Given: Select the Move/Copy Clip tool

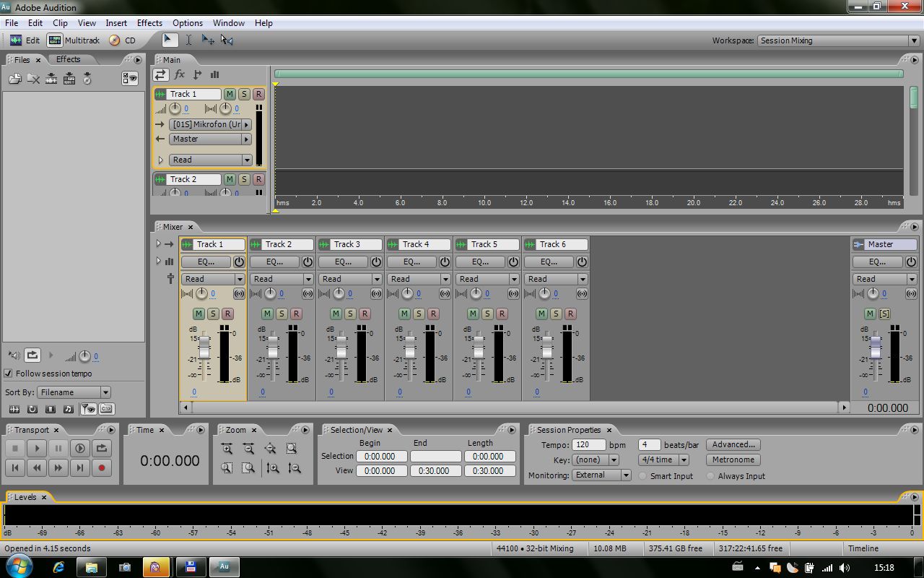Looking at the screenshot, I should pyautogui.click(x=208, y=40).
